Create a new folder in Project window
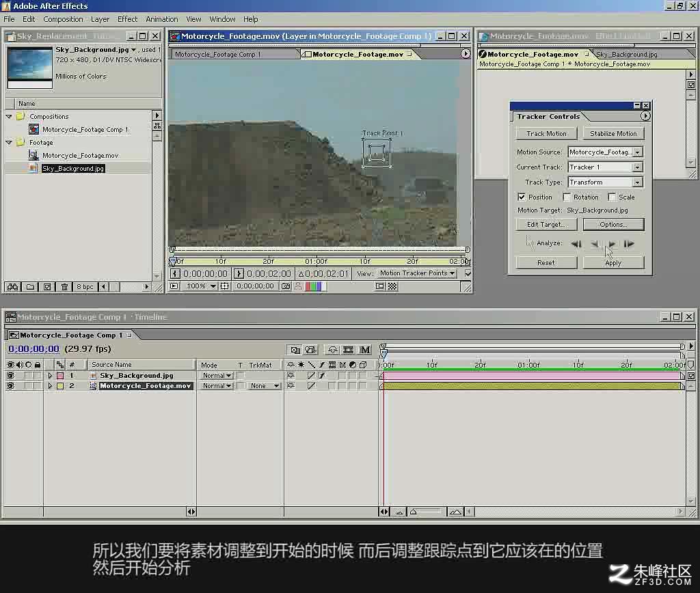This screenshot has width=700, height=593. 30,287
